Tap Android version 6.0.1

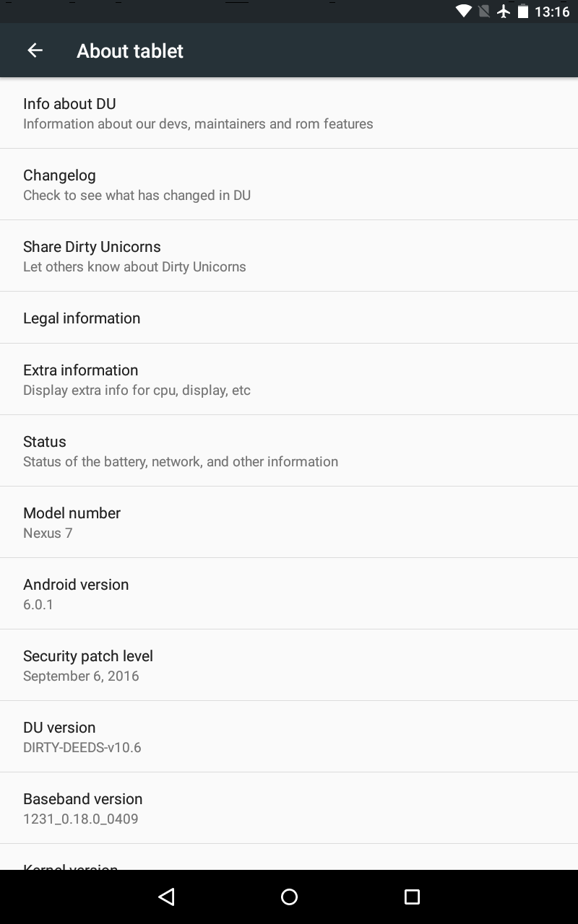pos(289,593)
